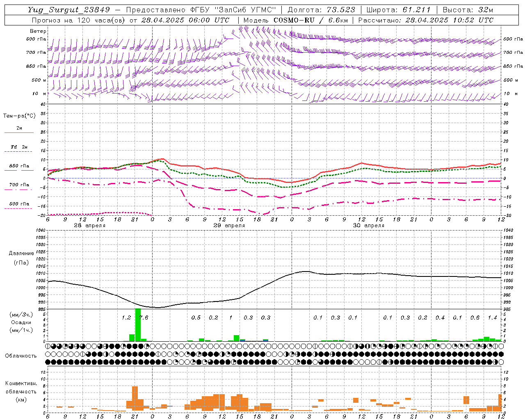The width and height of the screenshot is (525, 420).
Task: Click the 10 м wind level label on left
Action: point(39,94)
